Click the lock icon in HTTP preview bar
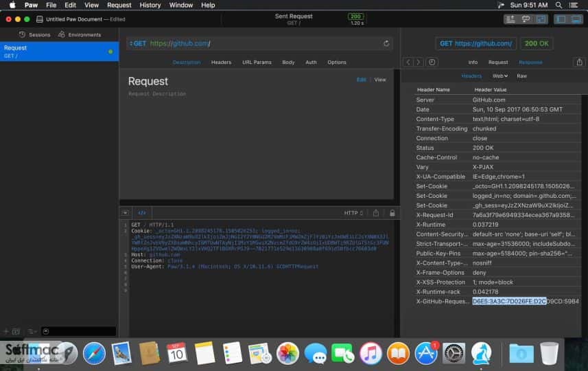This screenshot has width=588, height=371. [392, 213]
